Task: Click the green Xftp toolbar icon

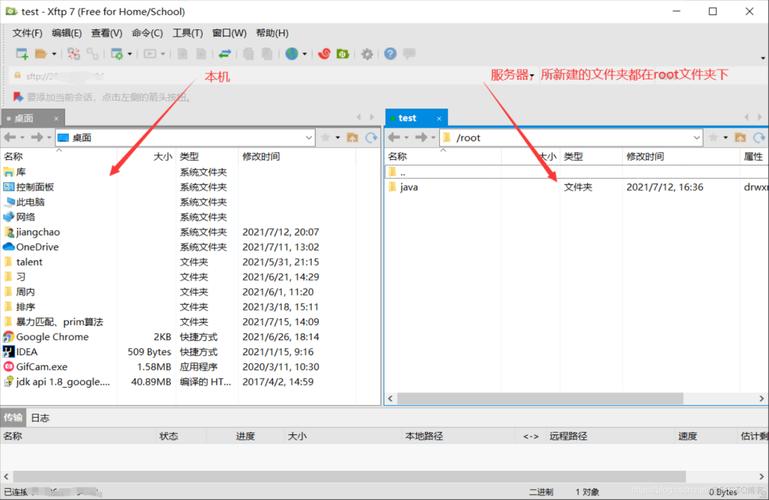Action: (x=343, y=54)
